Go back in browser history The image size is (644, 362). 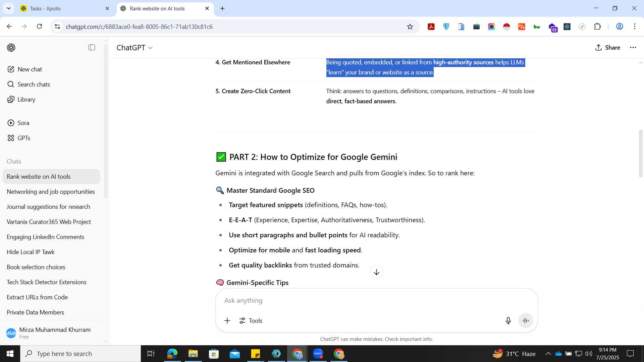(9, 26)
